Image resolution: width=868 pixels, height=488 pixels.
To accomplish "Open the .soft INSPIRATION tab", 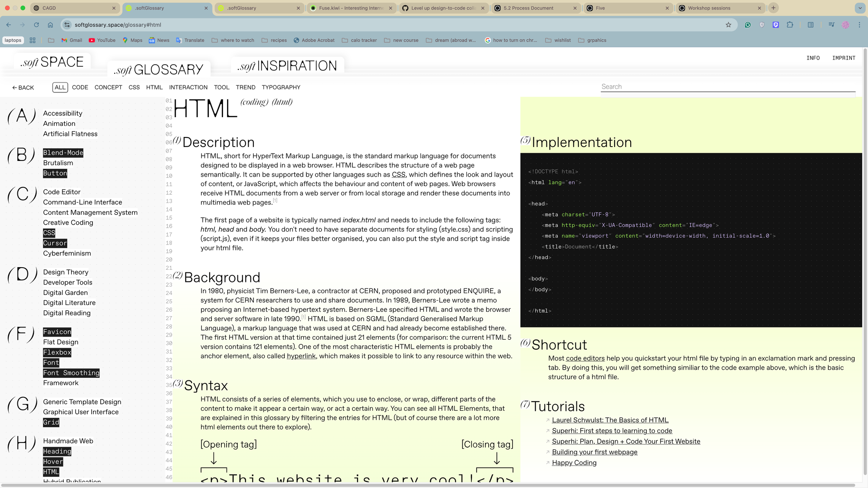I will (x=287, y=66).
